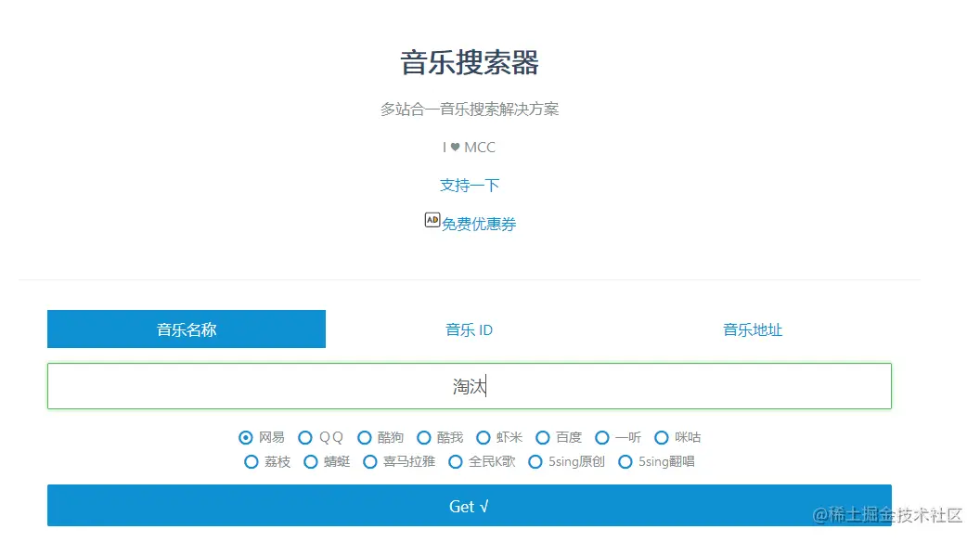The image size is (980, 542).
Task: Click the search input containing 淘汰
Action: click(469, 385)
